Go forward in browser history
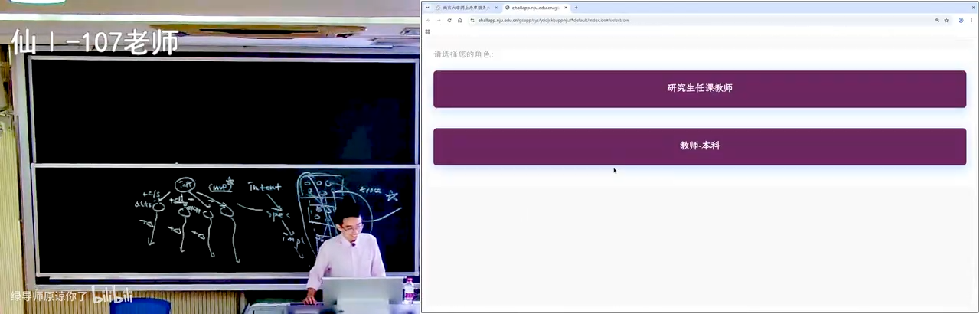980x314 pixels. 439,21
